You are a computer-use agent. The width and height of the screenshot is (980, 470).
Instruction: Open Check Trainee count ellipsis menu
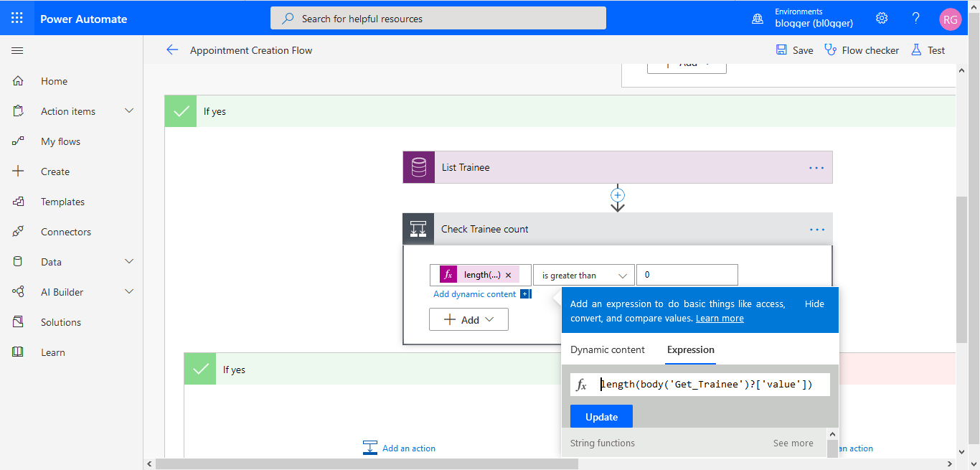coord(816,230)
